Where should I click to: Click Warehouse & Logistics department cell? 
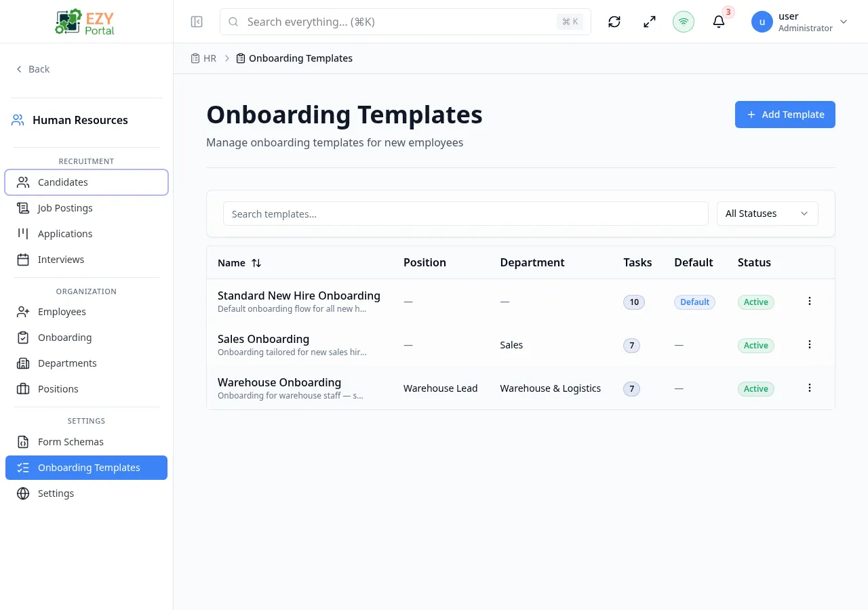[x=550, y=388]
